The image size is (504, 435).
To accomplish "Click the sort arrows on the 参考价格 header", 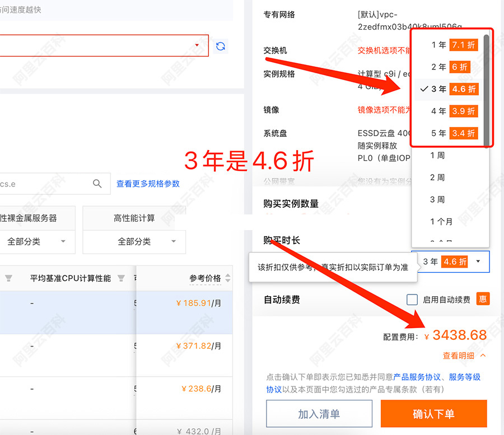I will [x=227, y=278].
